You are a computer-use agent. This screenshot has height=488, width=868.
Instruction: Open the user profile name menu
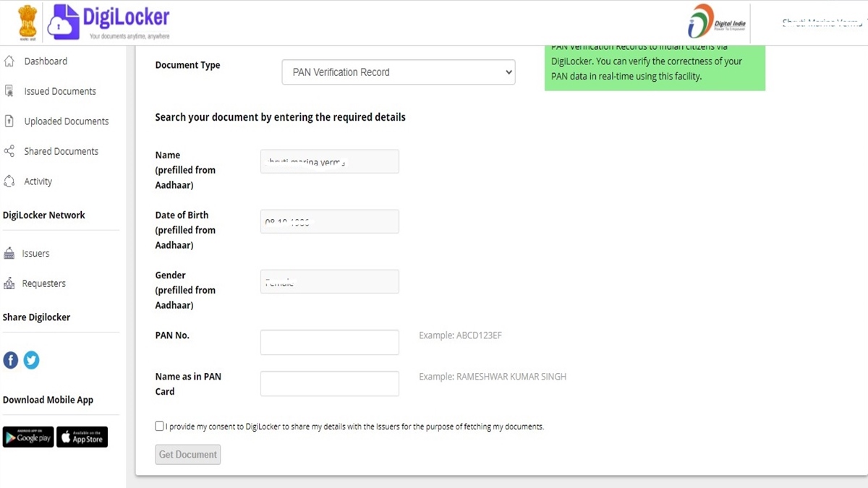click(x=822, y=23)
